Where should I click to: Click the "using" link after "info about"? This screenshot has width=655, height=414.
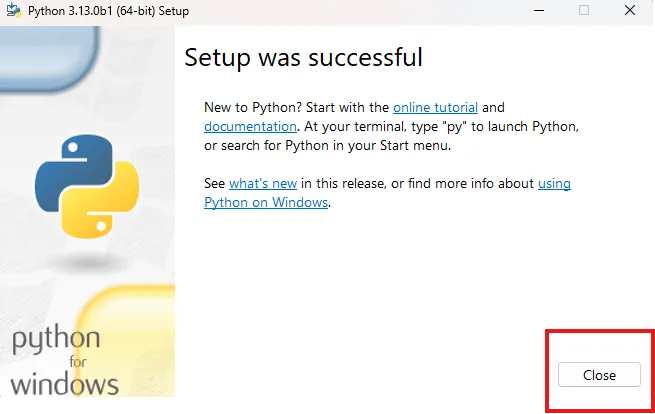[x=554, y=184]
